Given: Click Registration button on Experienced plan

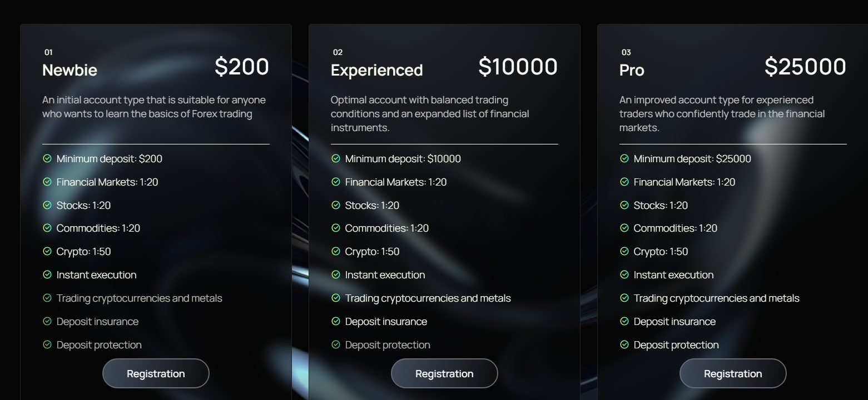Looking at the screenshot, I should (x=444, y=373).
